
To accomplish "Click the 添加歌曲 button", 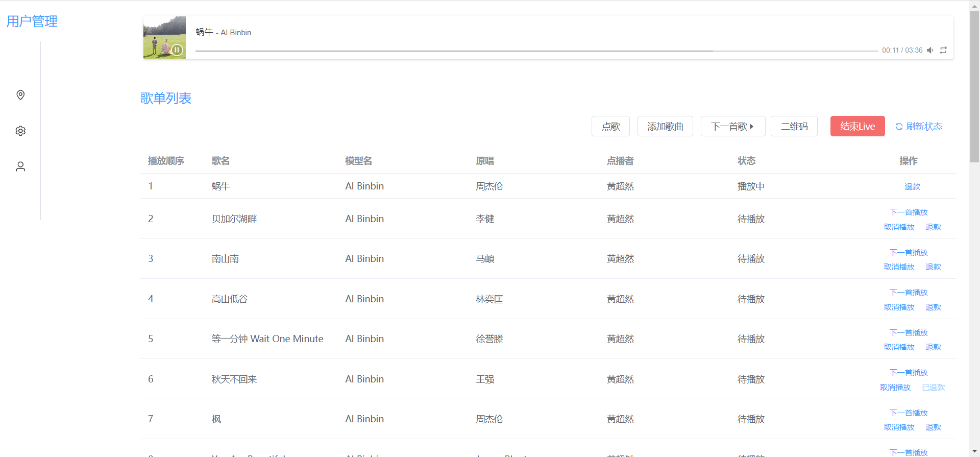I will click(665, 126).
